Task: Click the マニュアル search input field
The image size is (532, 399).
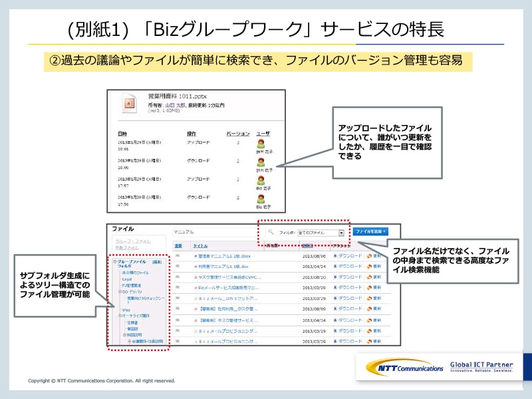Action: 219,232
